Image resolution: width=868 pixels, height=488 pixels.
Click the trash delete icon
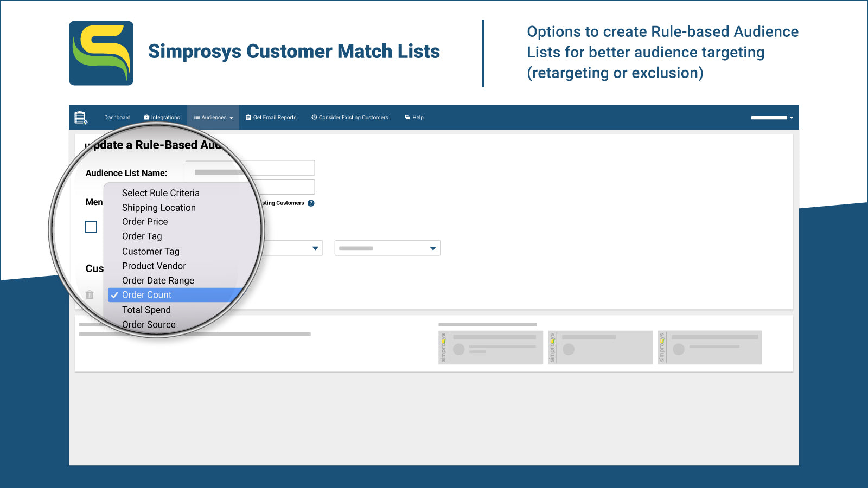point(90,294)
